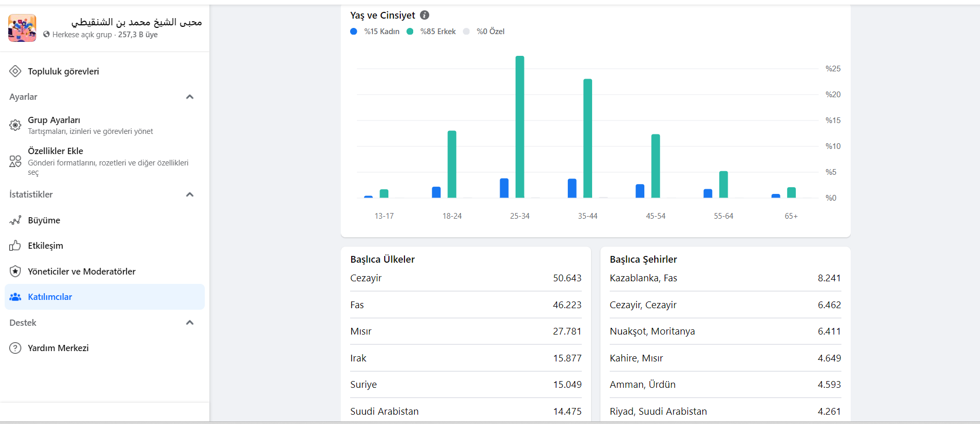980x424 pixels.
Task: Click the blue Kadın legend dot
Action: (354, 32)
